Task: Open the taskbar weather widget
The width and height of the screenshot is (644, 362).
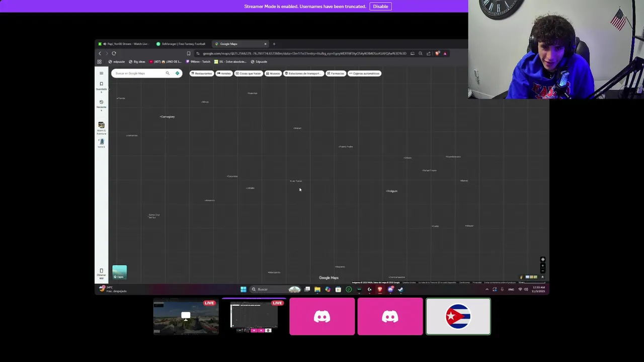Action: tap(113, 289)
